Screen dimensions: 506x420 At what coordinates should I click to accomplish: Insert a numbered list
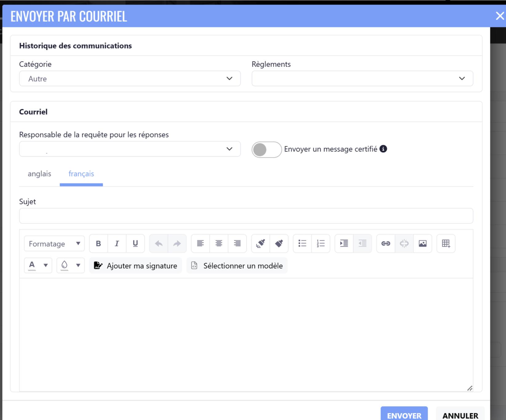pos(321,244)
